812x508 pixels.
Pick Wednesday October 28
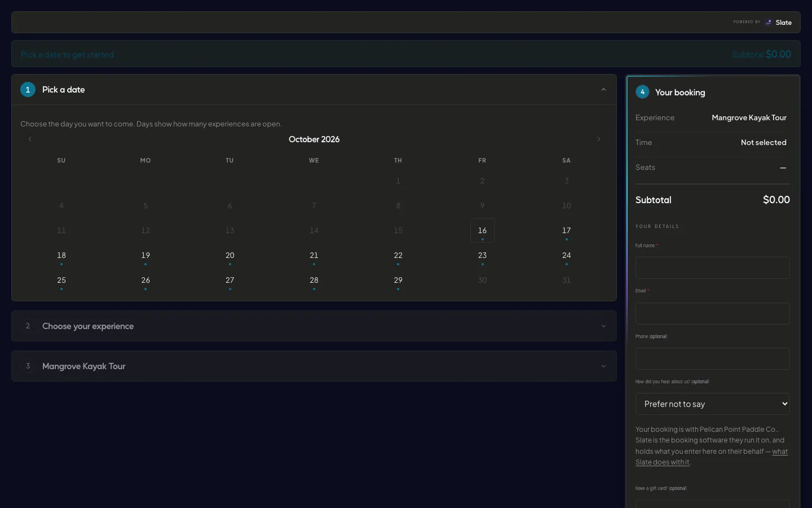(314, 280)
